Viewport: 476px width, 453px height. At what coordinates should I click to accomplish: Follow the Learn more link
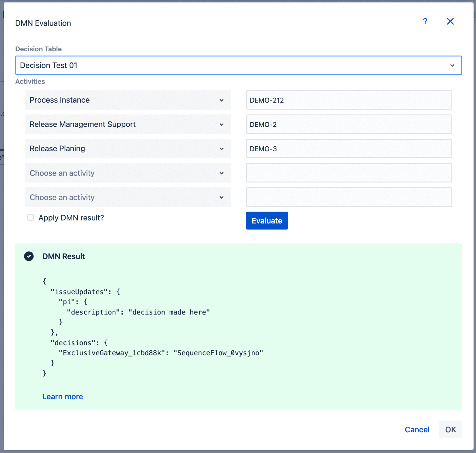pos(63,397)
